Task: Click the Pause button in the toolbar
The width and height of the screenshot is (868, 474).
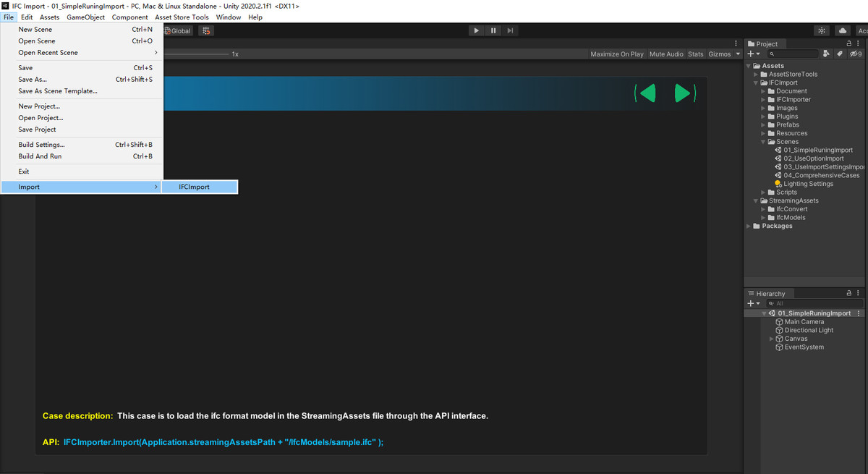Action: [x=493, y=30]
